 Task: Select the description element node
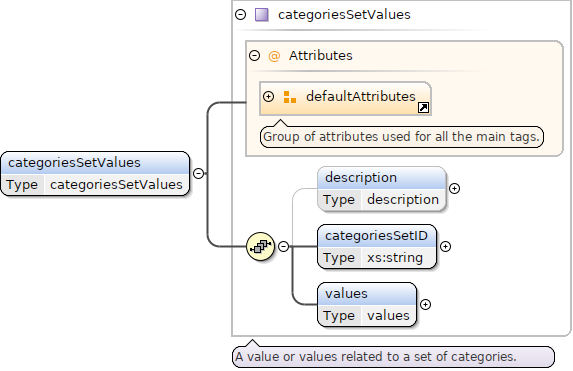[x=382, y=189]
